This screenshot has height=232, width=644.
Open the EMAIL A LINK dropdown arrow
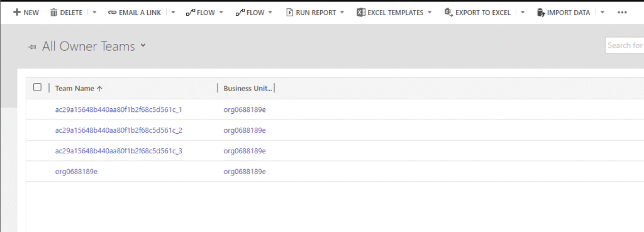pyautogui.click(x=173, y=13)
